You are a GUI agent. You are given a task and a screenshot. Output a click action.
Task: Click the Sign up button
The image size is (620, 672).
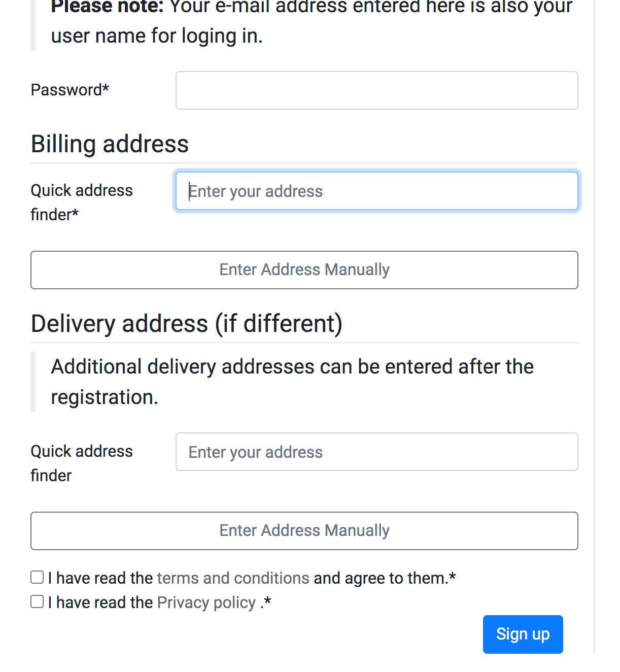click(x=523, y=634)
